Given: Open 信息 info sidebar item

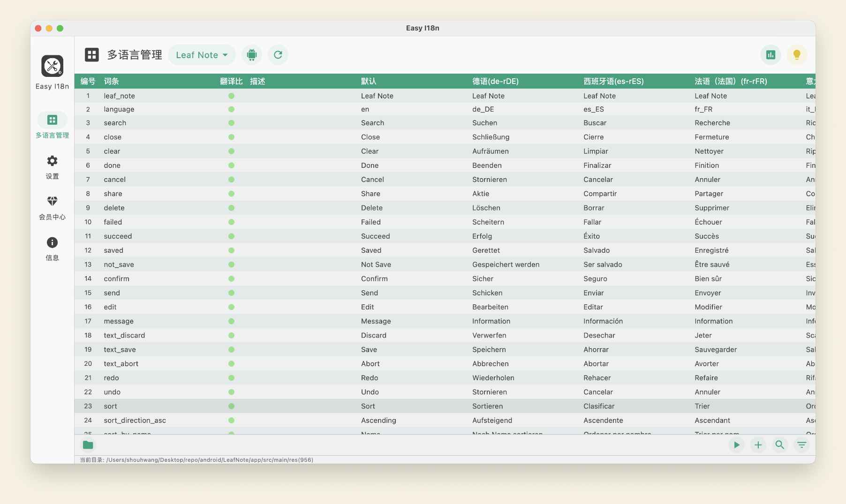Looking at the screenshot, I should pos(52,248).
